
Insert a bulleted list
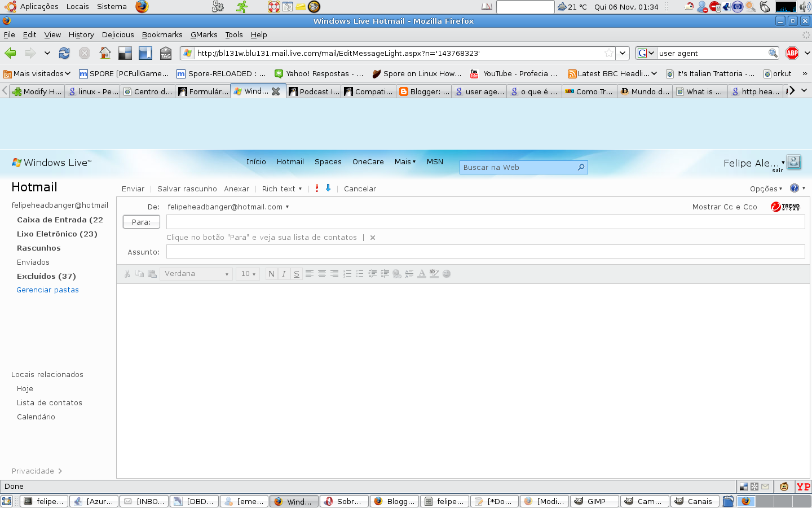(360, 274)
